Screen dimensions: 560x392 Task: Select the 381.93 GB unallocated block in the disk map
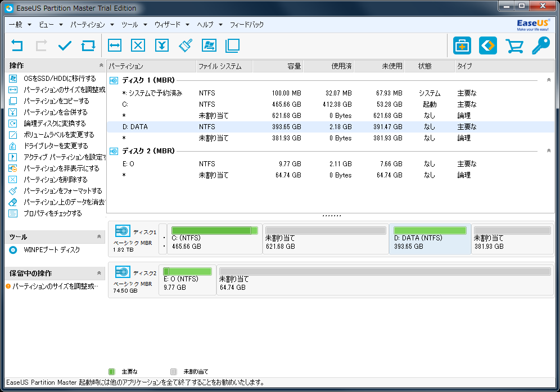pyautogui.click(x=512, y=239)
